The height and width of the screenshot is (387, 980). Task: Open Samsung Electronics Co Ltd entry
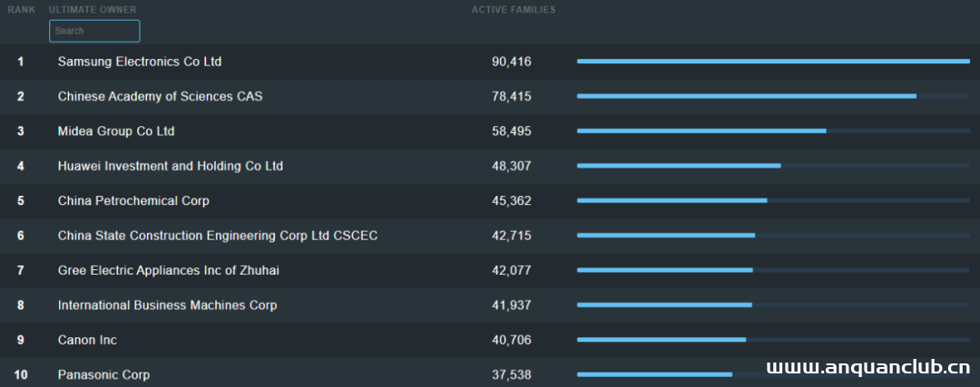click(140, 62)
